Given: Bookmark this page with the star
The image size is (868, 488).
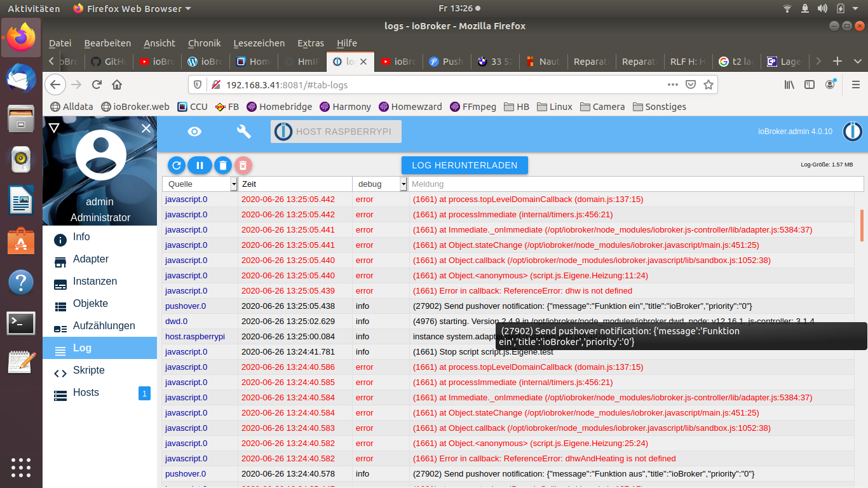Looking at the screenshot, I should (x=709, y=85).
